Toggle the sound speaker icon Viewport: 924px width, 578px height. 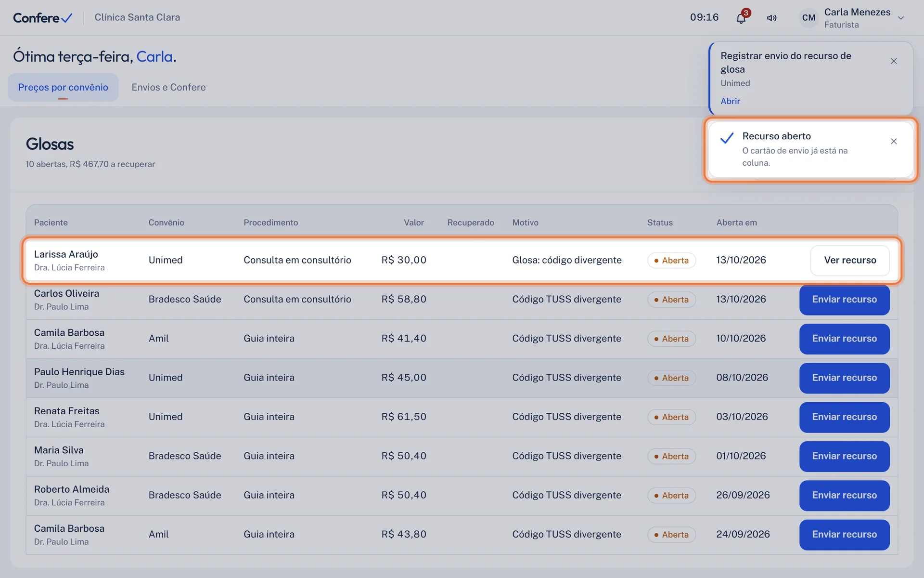772,18
